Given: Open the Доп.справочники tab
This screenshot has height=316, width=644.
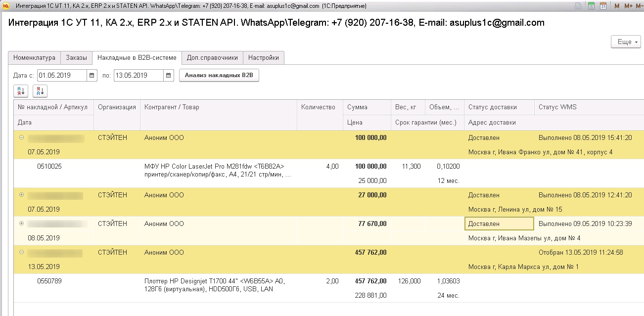Looking at the screenshot, I should pyautogui.click(x=212, y=58).
